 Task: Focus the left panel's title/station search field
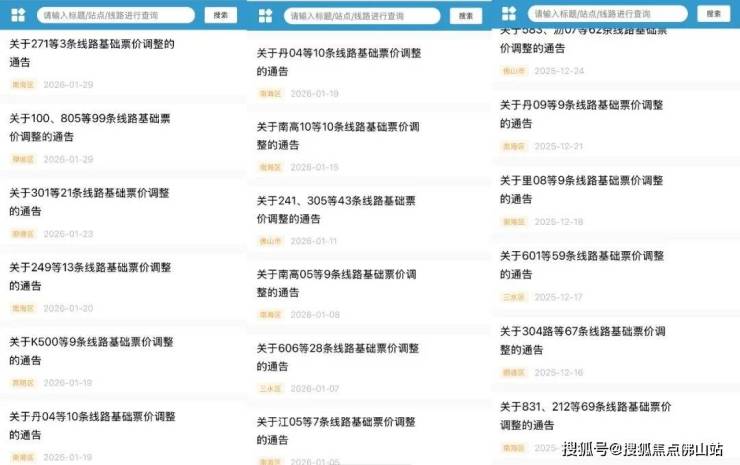[x=116, y=15]
